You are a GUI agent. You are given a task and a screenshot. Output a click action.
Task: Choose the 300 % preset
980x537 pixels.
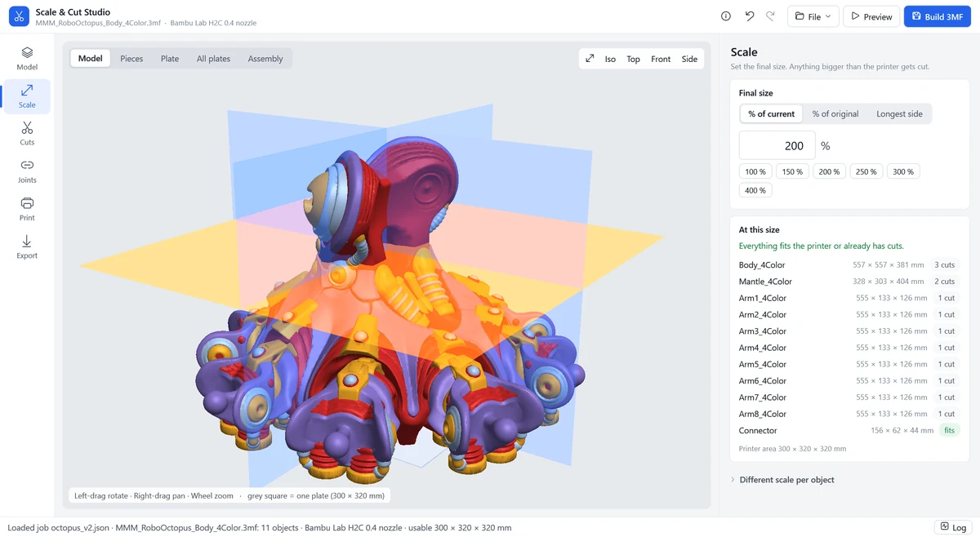click(903, 171)
